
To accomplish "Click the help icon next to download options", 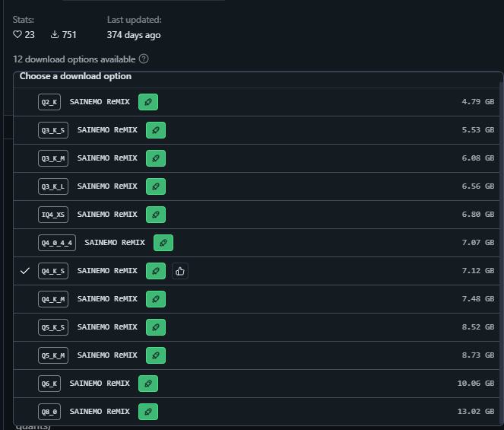I will 144,59.
